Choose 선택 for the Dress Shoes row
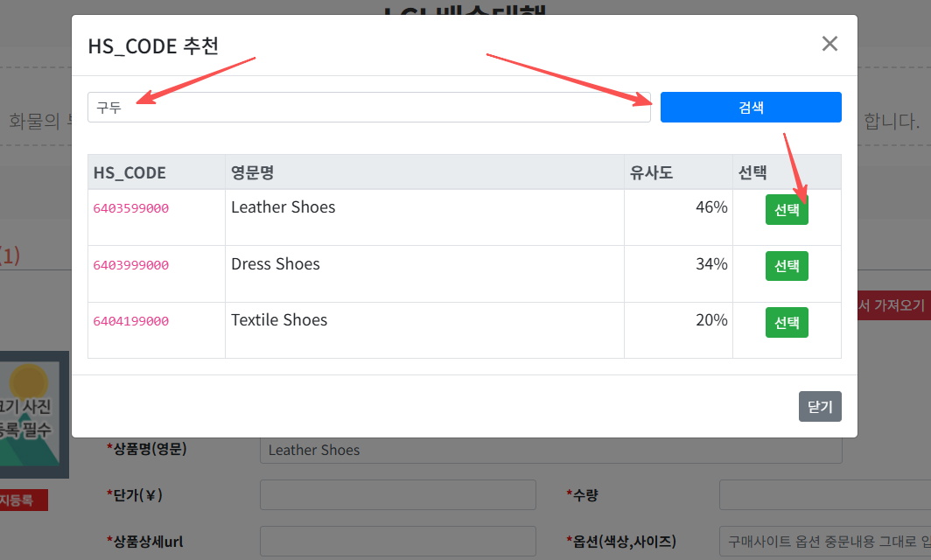The width and height of the screenshot is (931, 560). click(x=787, y=266)
